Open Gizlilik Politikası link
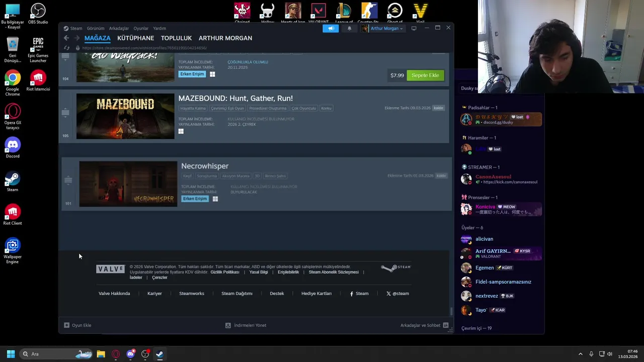 [x=225, y=272]
